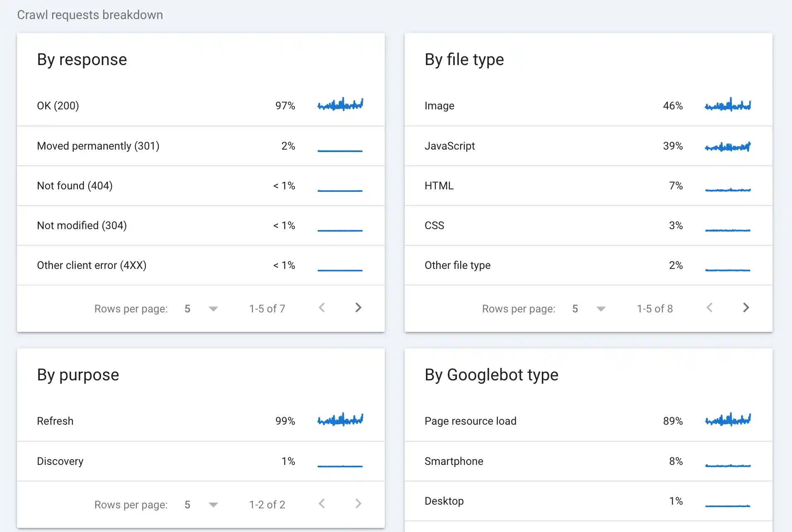Open the Other file type row
The height and width of the screenshot is (532, 792).
[x=589, y=265]
